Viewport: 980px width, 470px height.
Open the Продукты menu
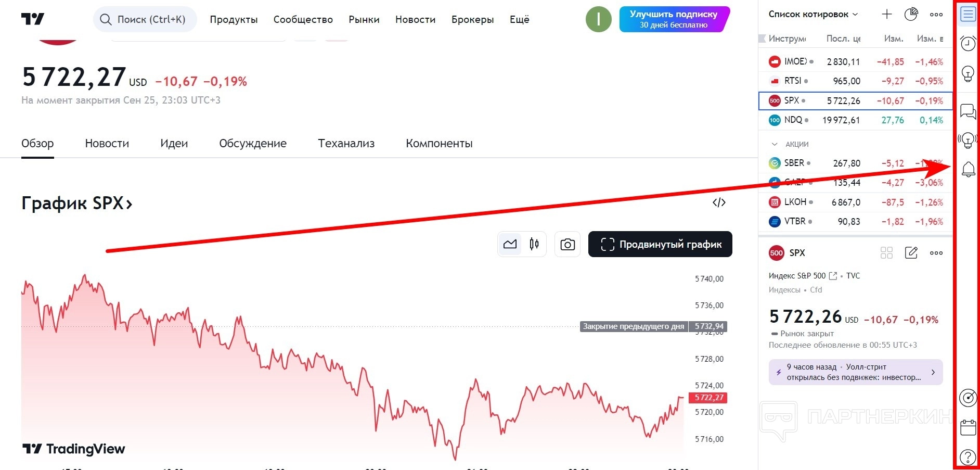234,20
